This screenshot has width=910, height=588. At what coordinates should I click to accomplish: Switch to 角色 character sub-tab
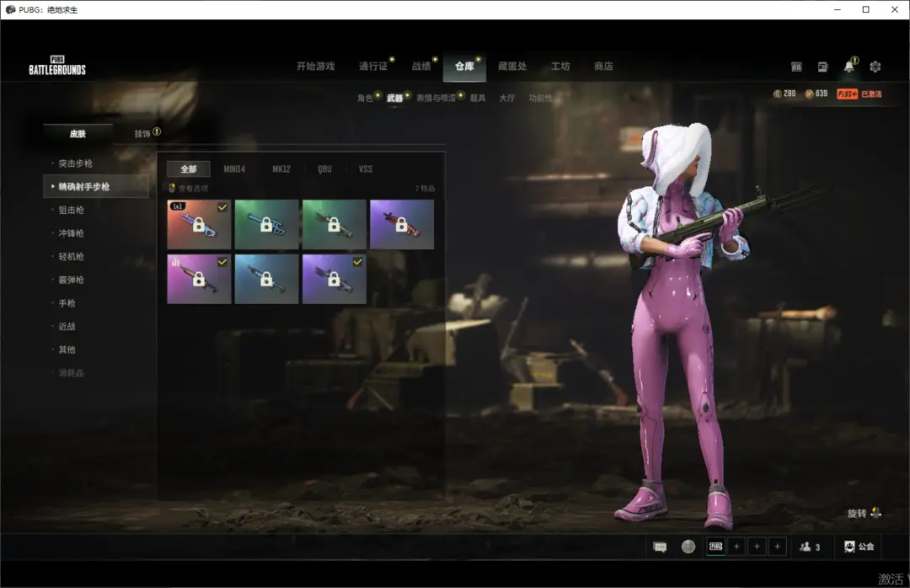(x=365, y=98)
